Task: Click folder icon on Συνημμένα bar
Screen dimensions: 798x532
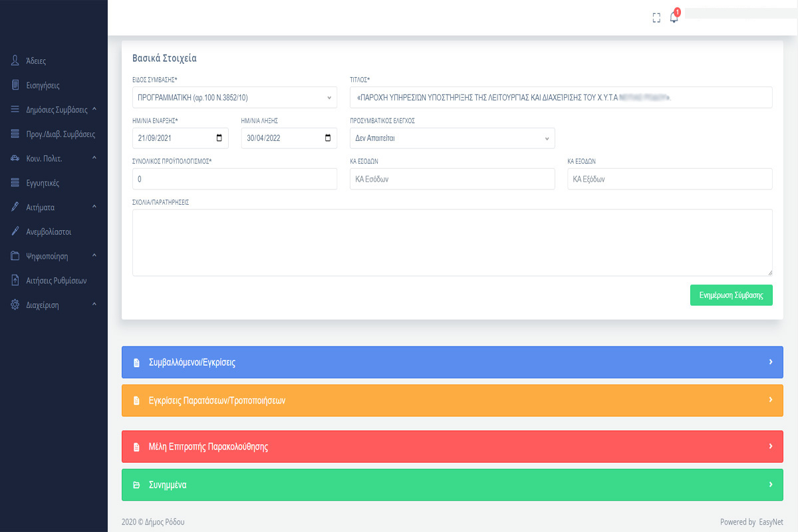Action: click(136, 485)
